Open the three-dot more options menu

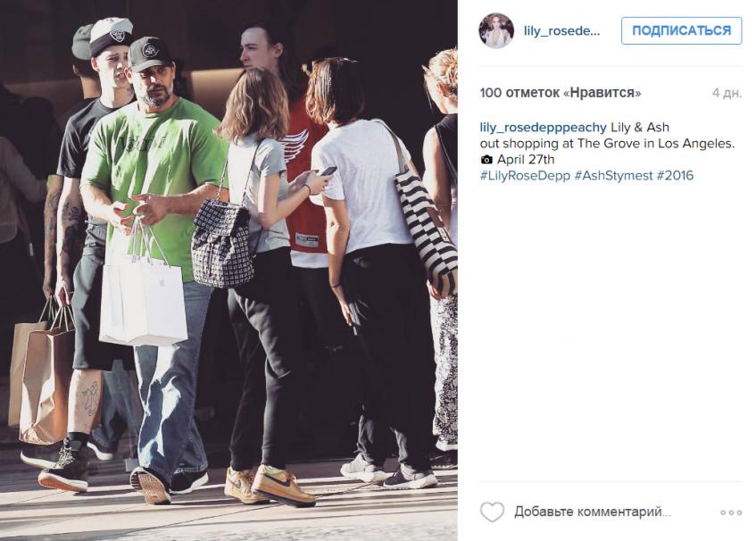point(731,512)
